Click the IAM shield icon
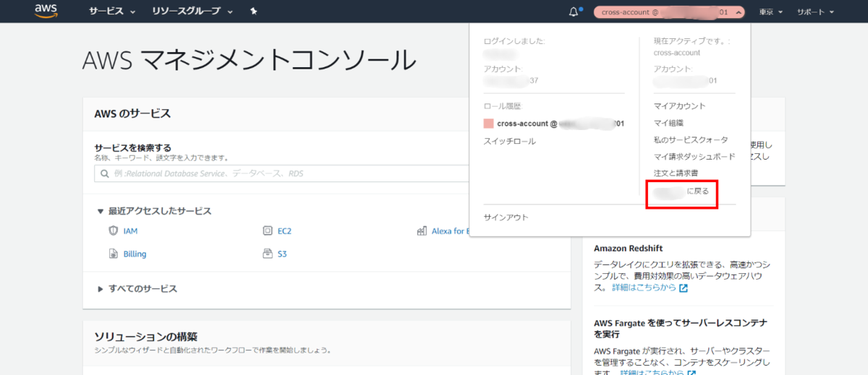Image resolution: width=868 pixels, height=375 pixels. [113, 231]
